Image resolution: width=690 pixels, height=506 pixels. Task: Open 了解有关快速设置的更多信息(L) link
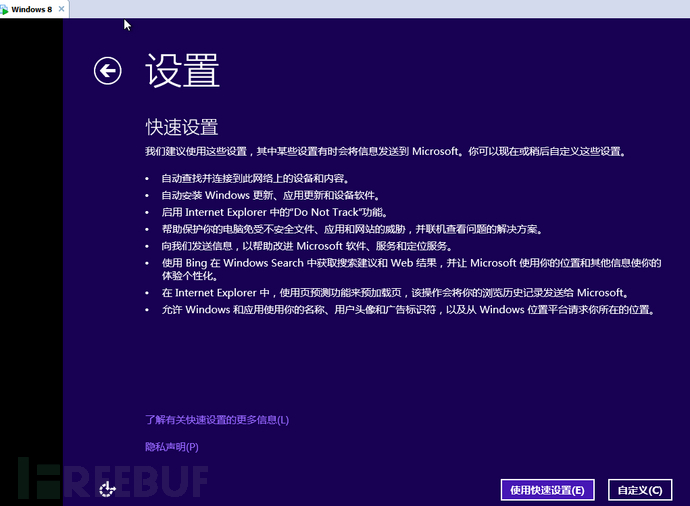coord(217,419)
